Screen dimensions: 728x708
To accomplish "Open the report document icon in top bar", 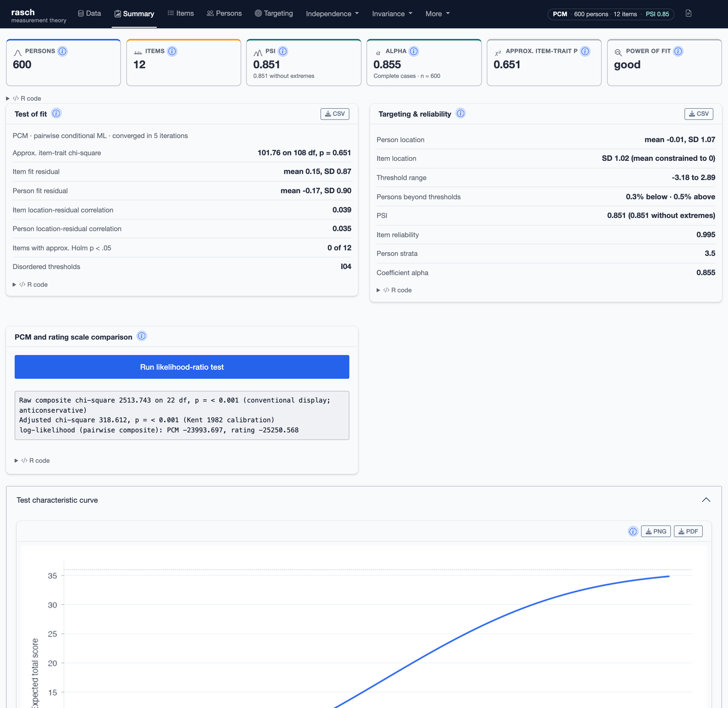I will 689,14.
